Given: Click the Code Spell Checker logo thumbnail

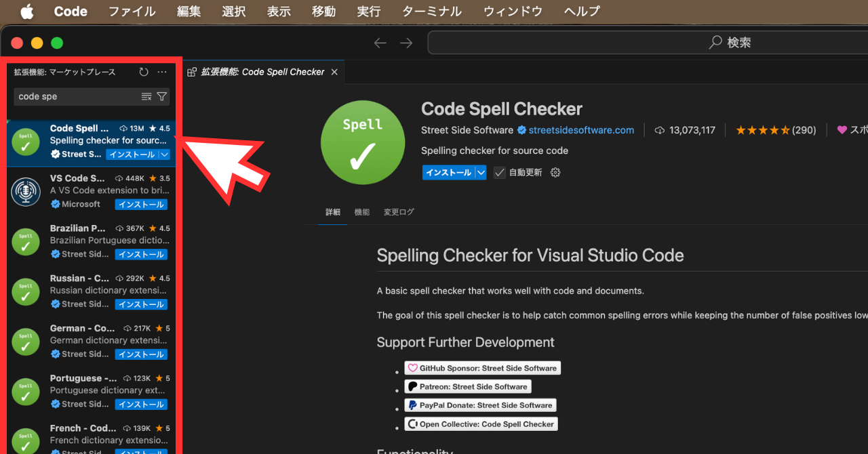Looking at the screenshot, I should pos(363,142).
